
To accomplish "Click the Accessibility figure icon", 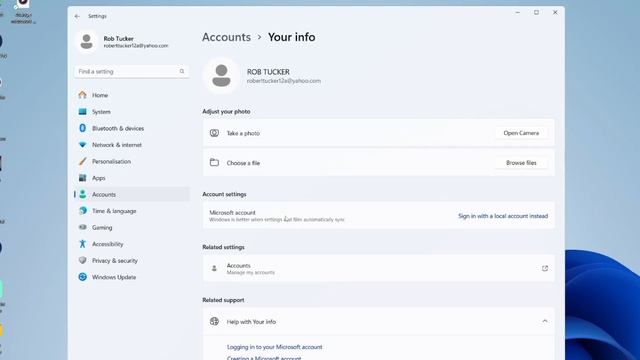I will (x=82, y=244).
